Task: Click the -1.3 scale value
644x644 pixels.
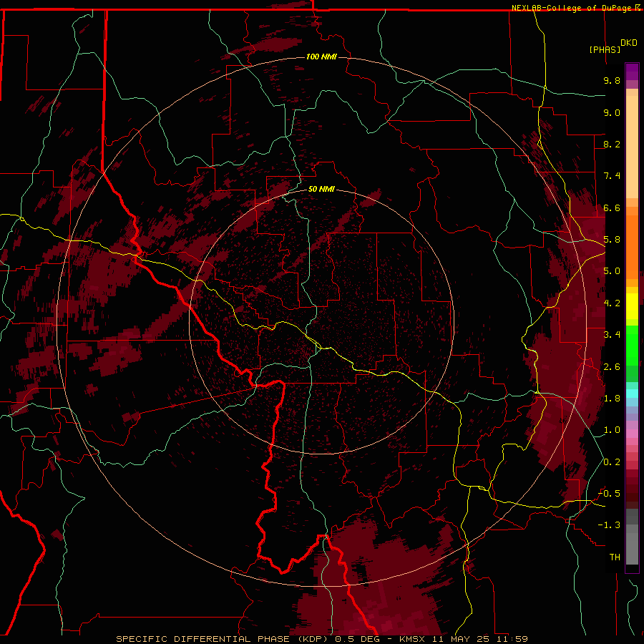Action: click(x=609, y=525)
